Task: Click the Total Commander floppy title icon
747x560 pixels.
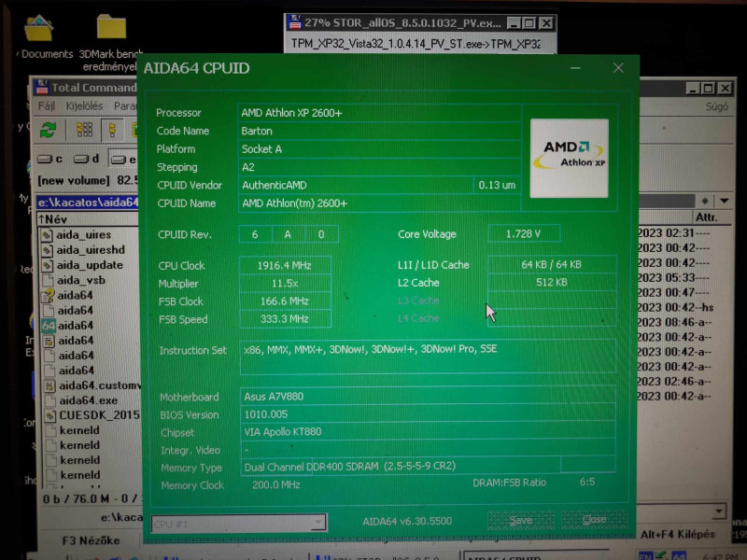Action: coord(42,87)
